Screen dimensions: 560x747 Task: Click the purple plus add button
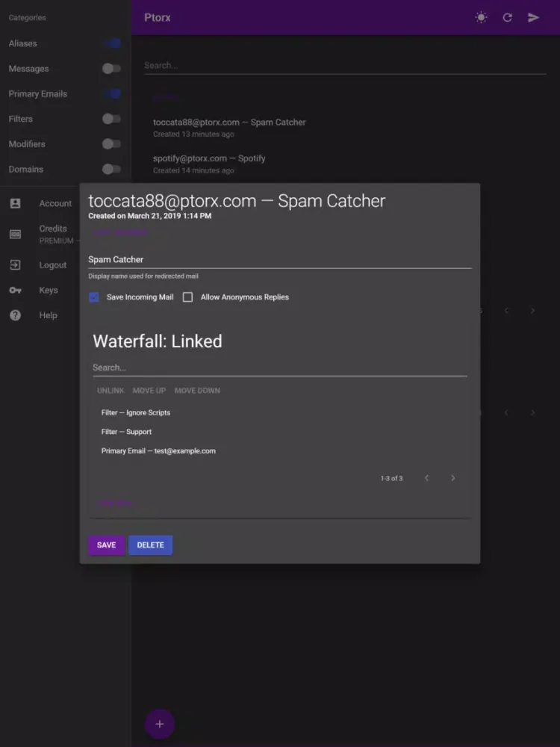160,724
